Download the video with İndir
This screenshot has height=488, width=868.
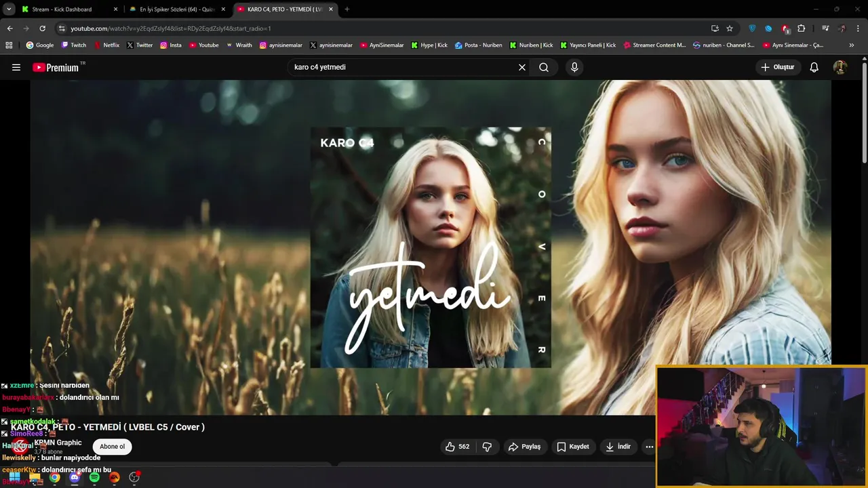(618, 447)
